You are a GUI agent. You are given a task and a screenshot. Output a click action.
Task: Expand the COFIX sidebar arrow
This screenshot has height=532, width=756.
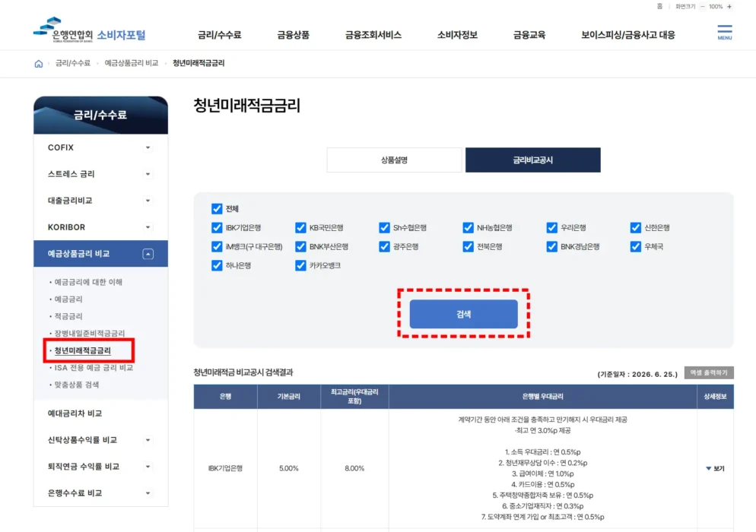point(148,147)
